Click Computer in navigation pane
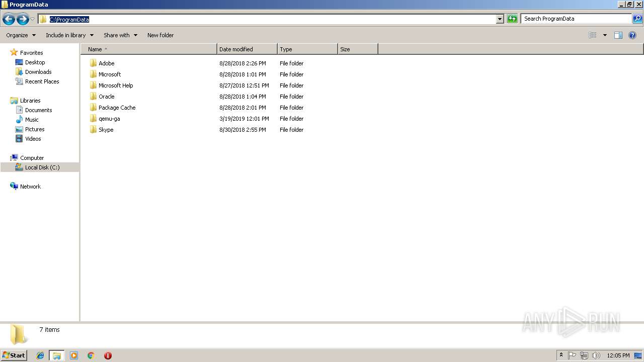 tap(32, 158)
